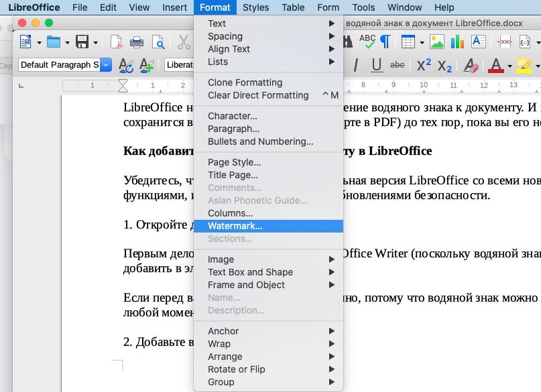The image size is (541, 392).
Task: Click the Cut scissors icon
Action: click(184, 42)
